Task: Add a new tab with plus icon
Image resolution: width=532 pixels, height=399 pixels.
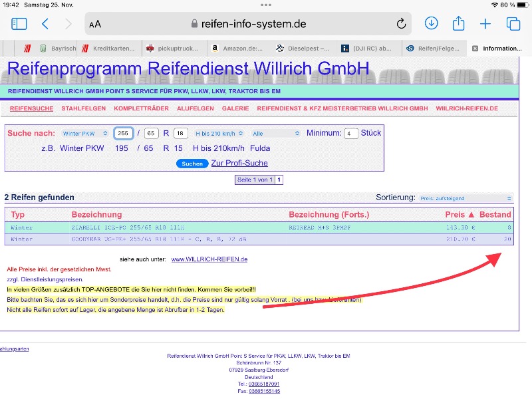Action: 485,24
